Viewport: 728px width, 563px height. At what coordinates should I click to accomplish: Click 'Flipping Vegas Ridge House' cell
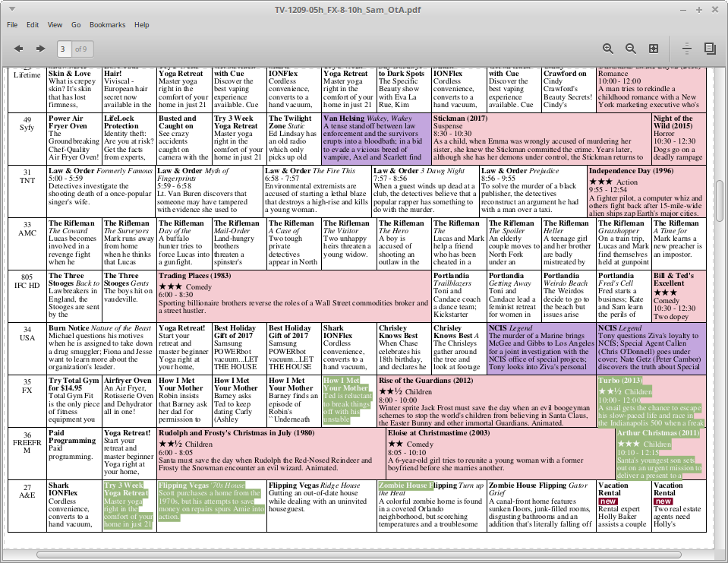[322, 505]
